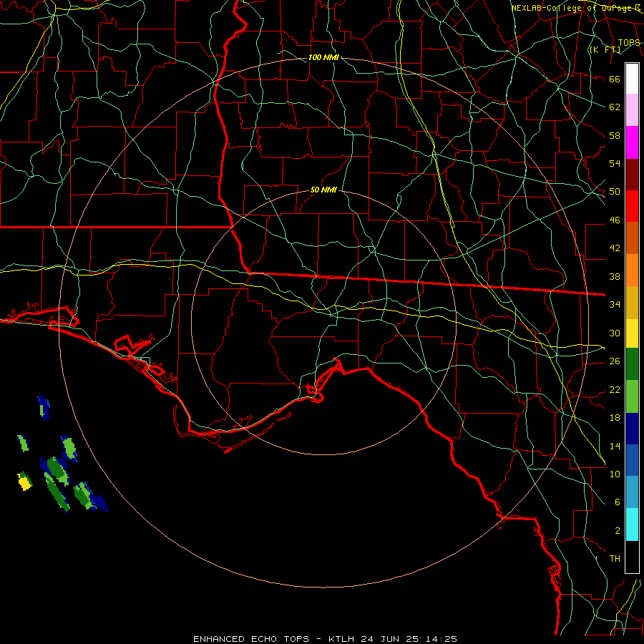Click legend value 18
Screen dimensions: 644x644
(x=615, y=418)
